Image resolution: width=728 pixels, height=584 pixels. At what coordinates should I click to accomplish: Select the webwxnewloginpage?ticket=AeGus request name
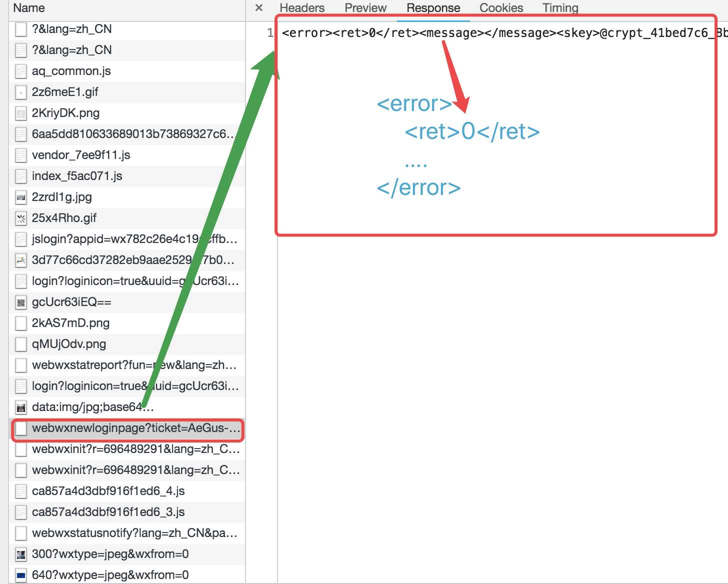tap(136, 428)
